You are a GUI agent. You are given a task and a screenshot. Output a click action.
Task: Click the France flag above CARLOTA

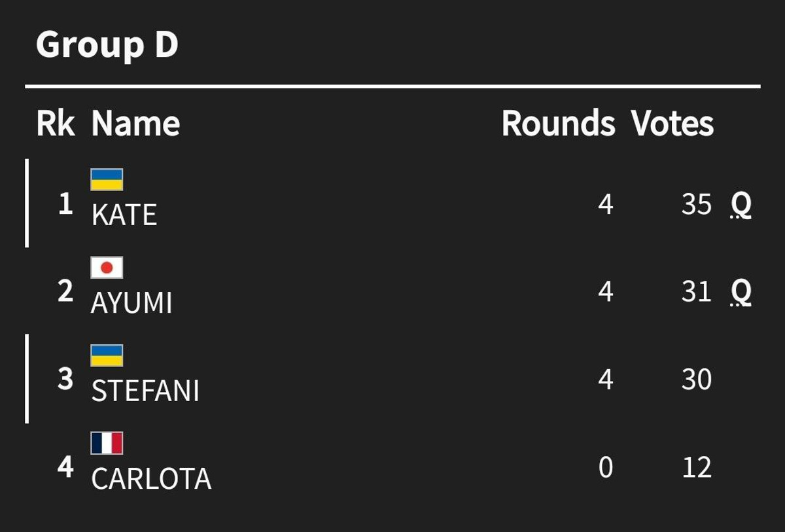(107, 443)
